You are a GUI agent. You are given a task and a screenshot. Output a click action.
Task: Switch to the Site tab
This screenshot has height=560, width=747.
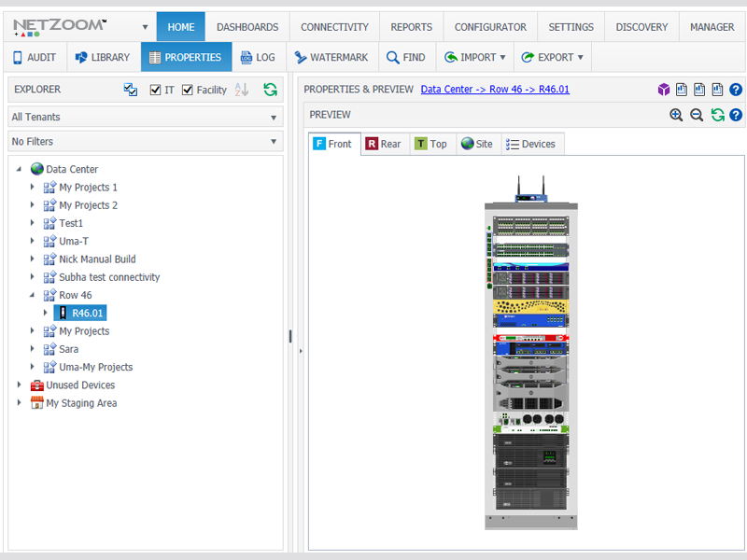coord(477,144)
